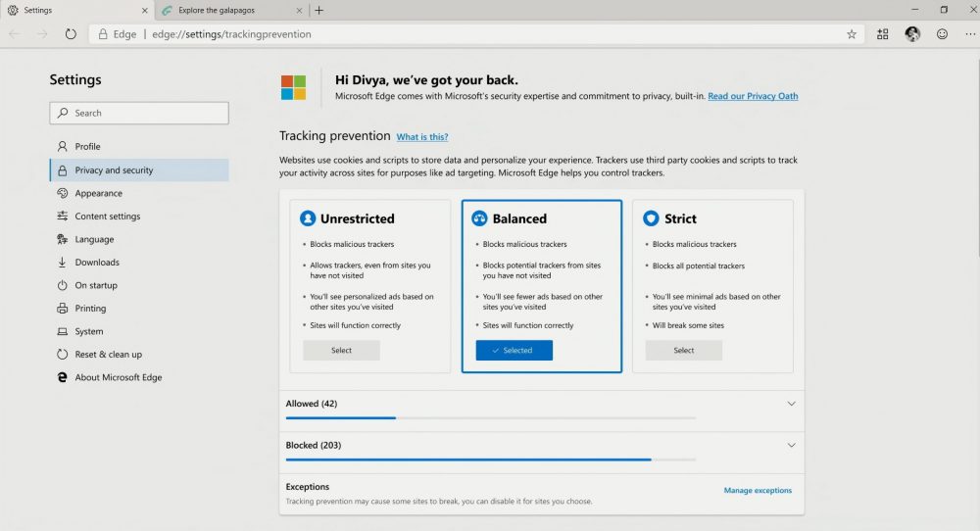
Task: Click the favorite star icon in address bar
Action: click(851, 34)
